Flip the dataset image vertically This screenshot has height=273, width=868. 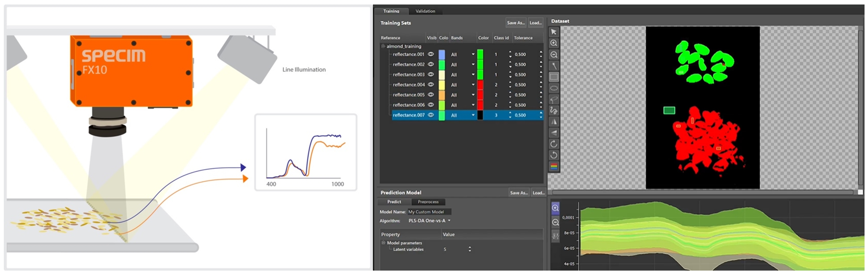click(554, 133)
